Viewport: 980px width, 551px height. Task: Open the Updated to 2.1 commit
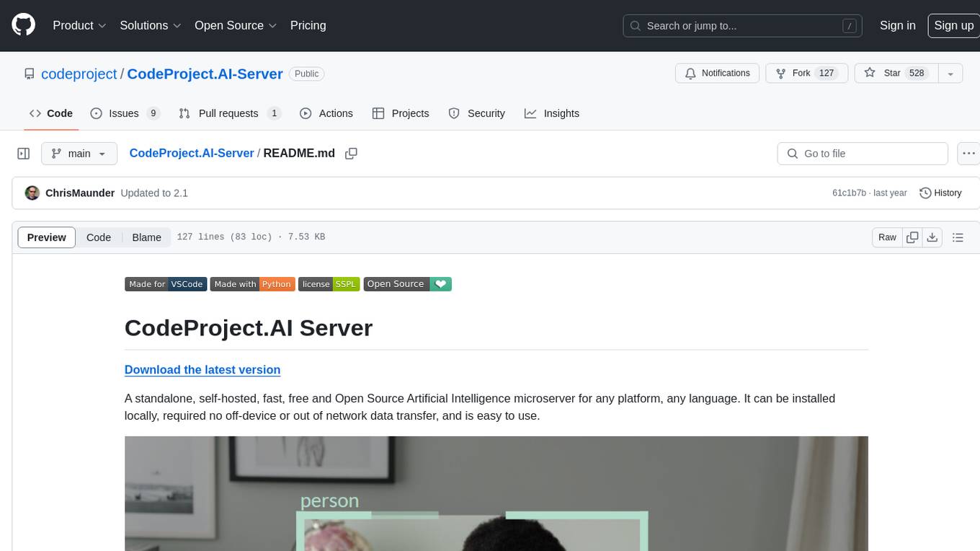[154, 193]
